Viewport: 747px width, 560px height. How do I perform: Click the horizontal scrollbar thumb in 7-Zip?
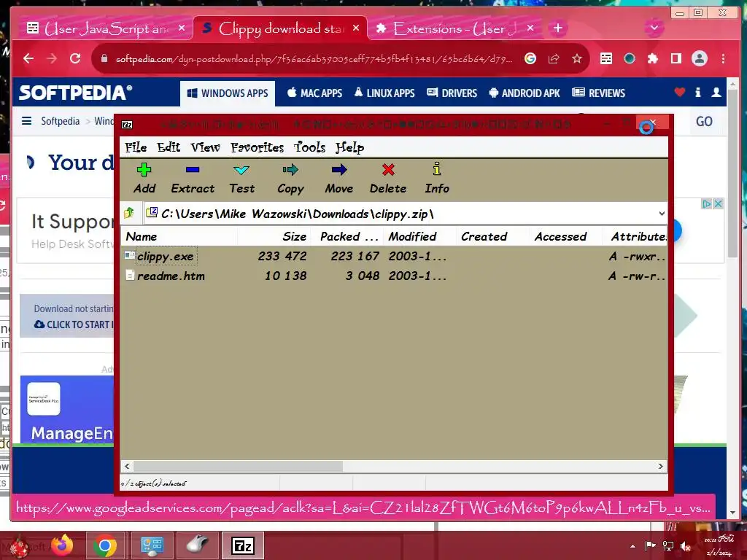click(x=238, y=466)
